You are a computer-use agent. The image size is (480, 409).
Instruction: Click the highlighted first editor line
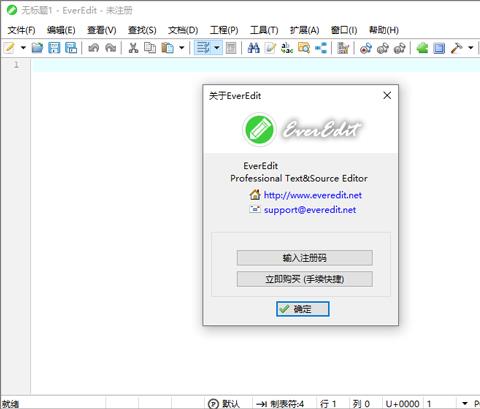pyautogui.click(x=256, y=65)
